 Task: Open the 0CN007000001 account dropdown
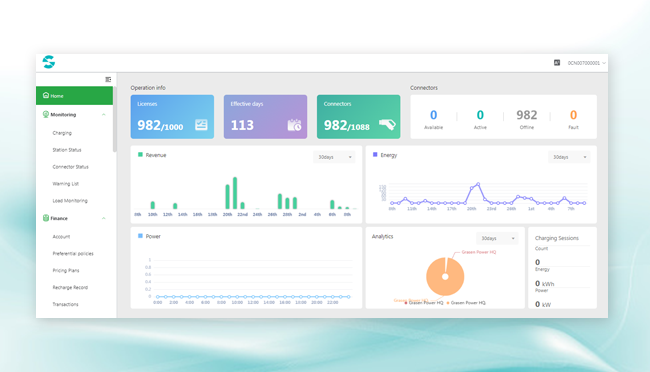[x=587, y=63]
